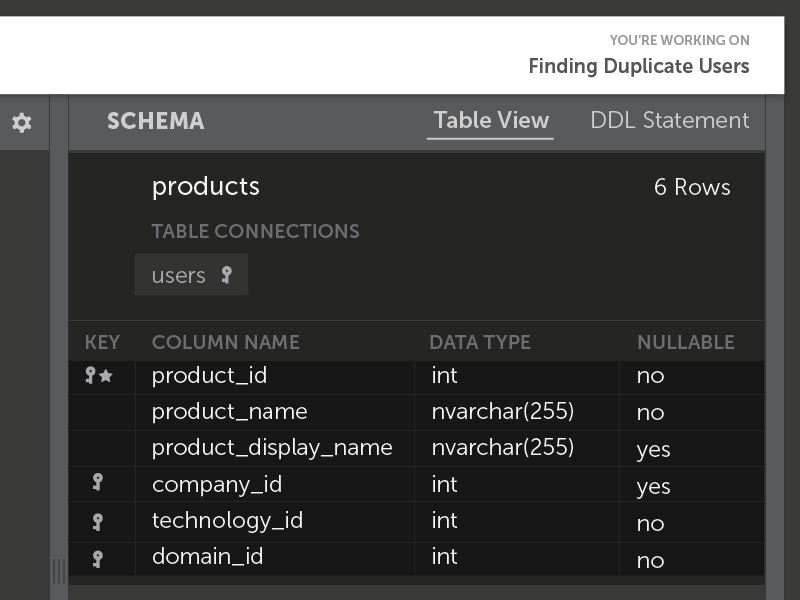Click the COLUMN NAME header
Viewport: 800px width, 600px height.
tap(225, 342)
